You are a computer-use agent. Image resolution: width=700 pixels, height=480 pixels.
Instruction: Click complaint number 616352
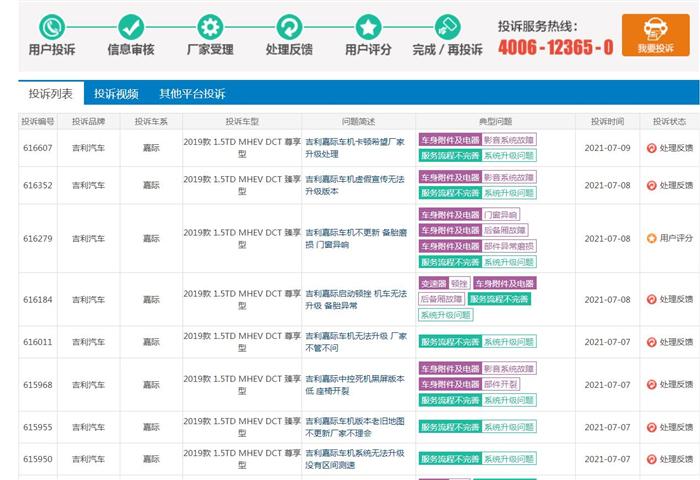click(38, 185)
